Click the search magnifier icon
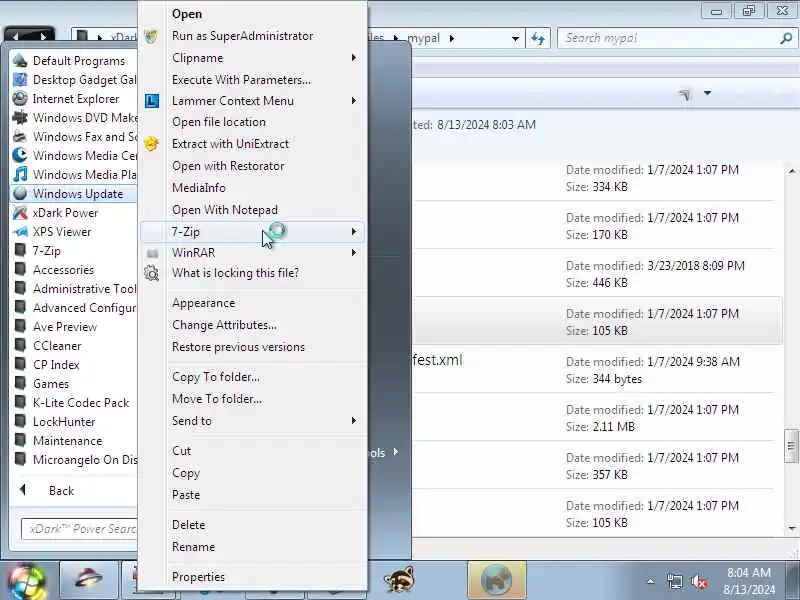This screenshot has width=800, height=600. (786, 38)
